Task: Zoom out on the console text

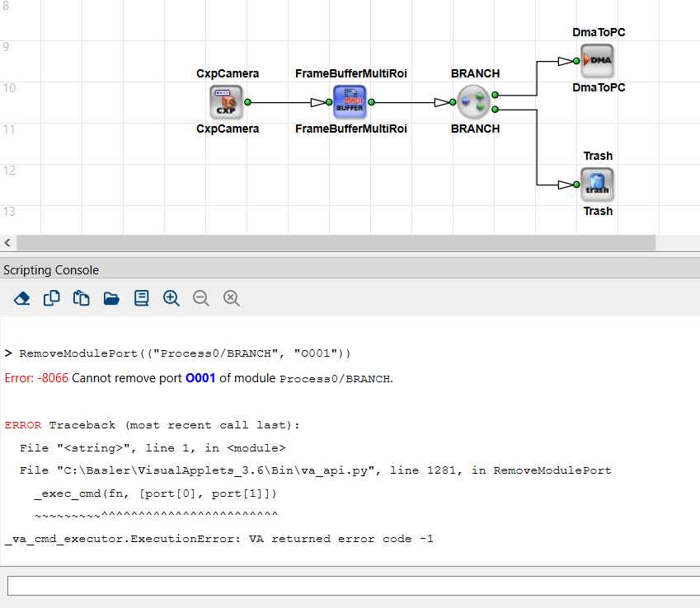Action: [201, 298]
